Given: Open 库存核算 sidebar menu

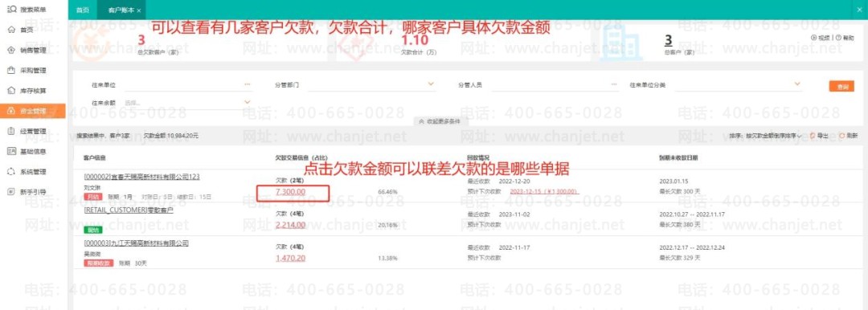Looking at the screenshot, I should pyautogui.click(x=32, y=91).
